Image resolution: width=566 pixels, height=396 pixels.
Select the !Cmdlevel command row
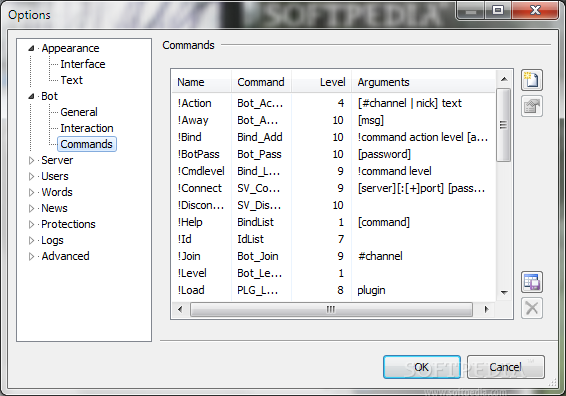click(334, 171)
